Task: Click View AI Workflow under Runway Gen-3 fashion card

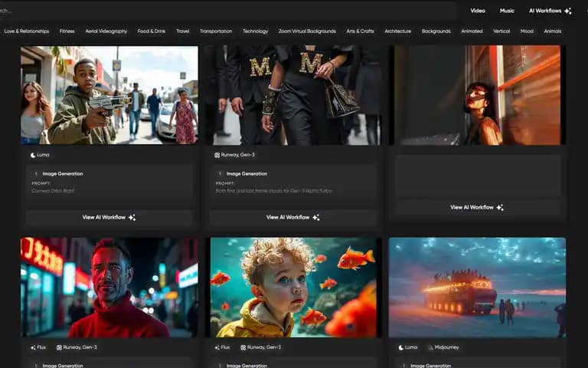Action: coord(293,218)
